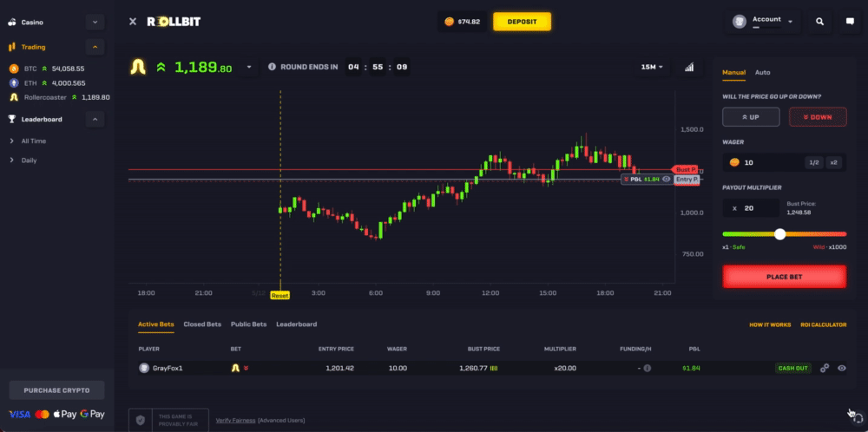Click the entry price value 1,201.42
This screenshot has height=432, width=868.
pyautogui.click(x=340, y=368)
